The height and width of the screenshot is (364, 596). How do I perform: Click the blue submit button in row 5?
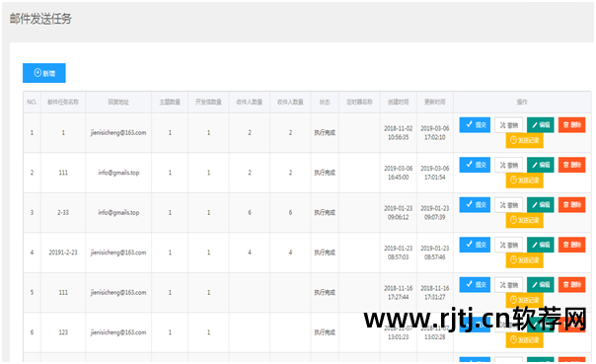point(475,284)
